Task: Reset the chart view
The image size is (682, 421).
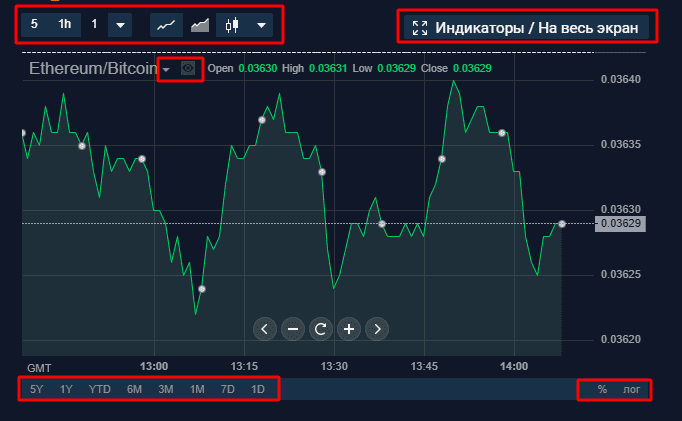Action: [x=321, y=329]
